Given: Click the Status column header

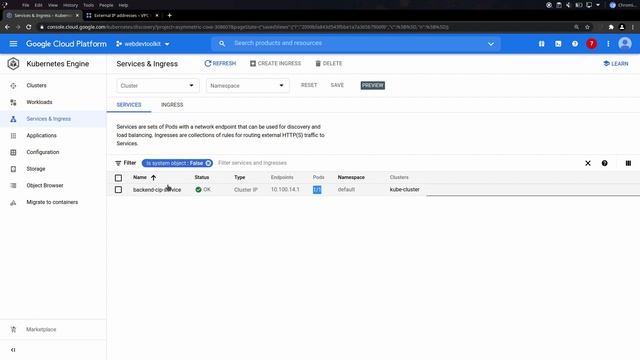Looking at the screenshot, I should pos(202,178).
